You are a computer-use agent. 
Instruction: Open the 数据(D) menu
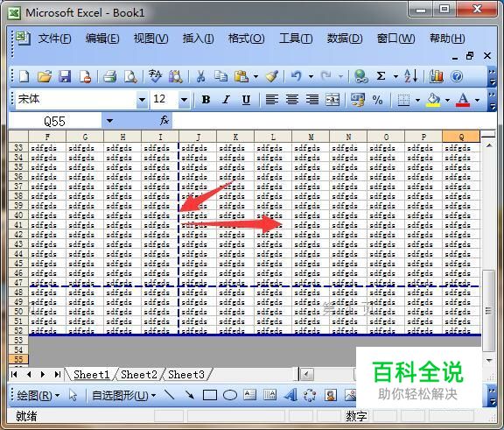(345, 39)
